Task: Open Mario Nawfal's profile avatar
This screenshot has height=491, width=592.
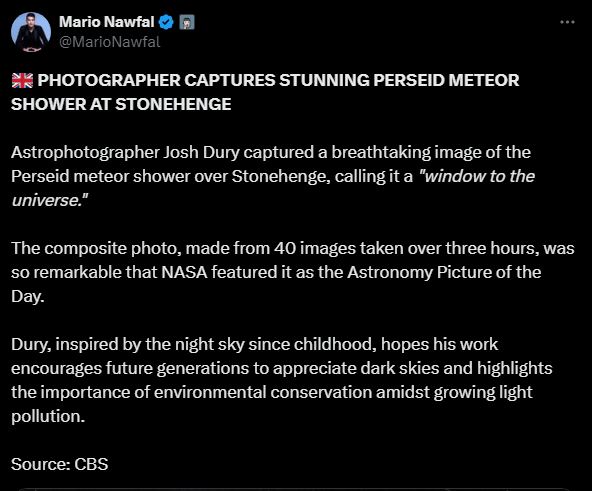Action: pos(31,32)
